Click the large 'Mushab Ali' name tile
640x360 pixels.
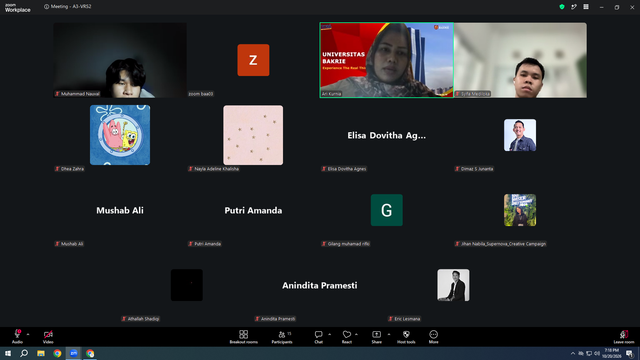[120, 210]
